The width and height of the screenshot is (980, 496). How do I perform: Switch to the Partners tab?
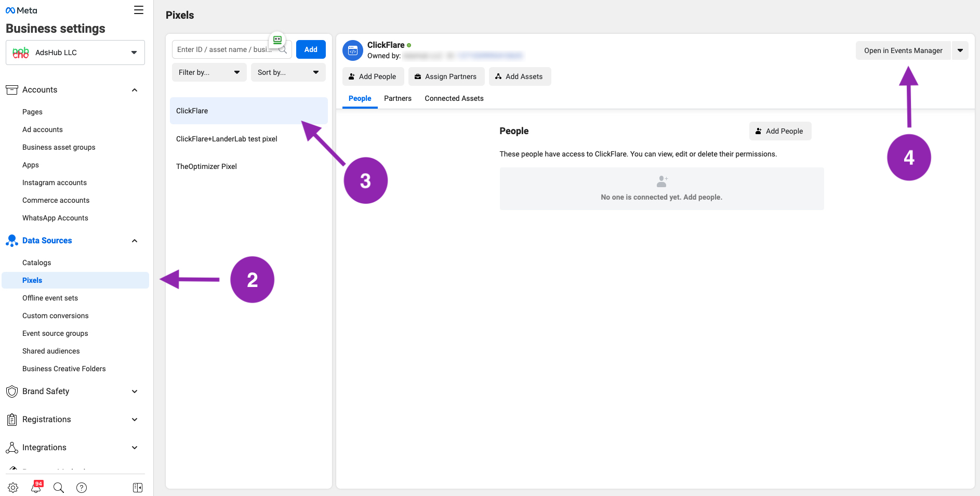tap(398, 98)
